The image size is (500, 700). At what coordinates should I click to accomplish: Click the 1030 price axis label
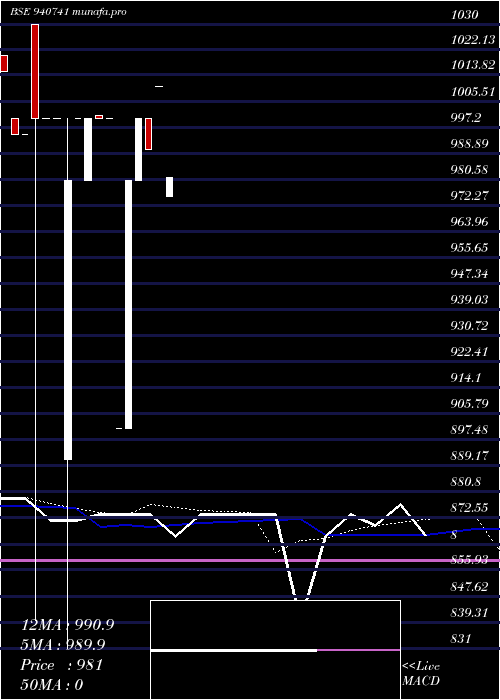[465, 15]
